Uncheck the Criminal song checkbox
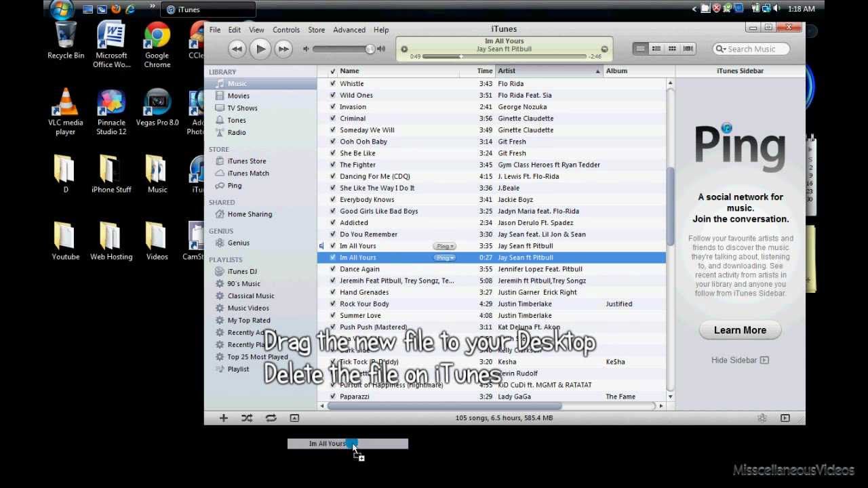The height and width of the screenshot is (488, 868). (x=332, y=119)
